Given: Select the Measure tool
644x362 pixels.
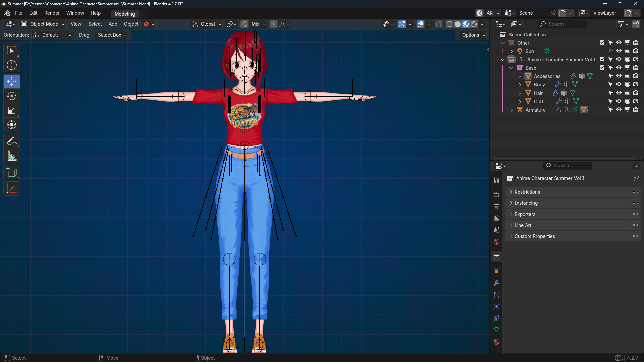Looking at the screenshot, I should tap(12, 156).
